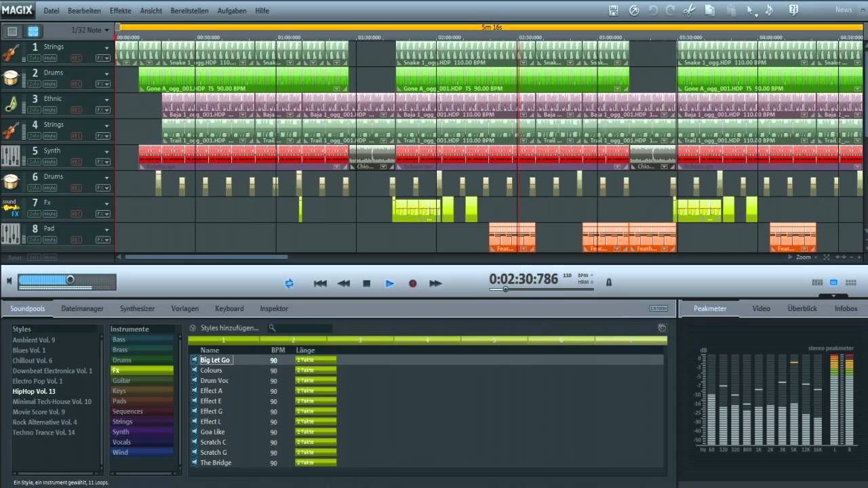Mute track 1 Strings
This screenshot has width=868, height=488.
pyautogui.click(x=50, y=58)
